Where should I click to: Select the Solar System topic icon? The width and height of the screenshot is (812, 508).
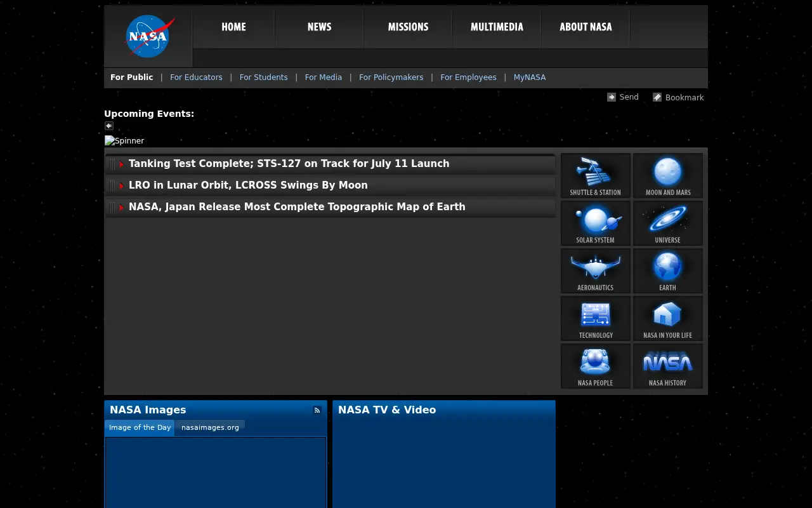pos(596,224)
